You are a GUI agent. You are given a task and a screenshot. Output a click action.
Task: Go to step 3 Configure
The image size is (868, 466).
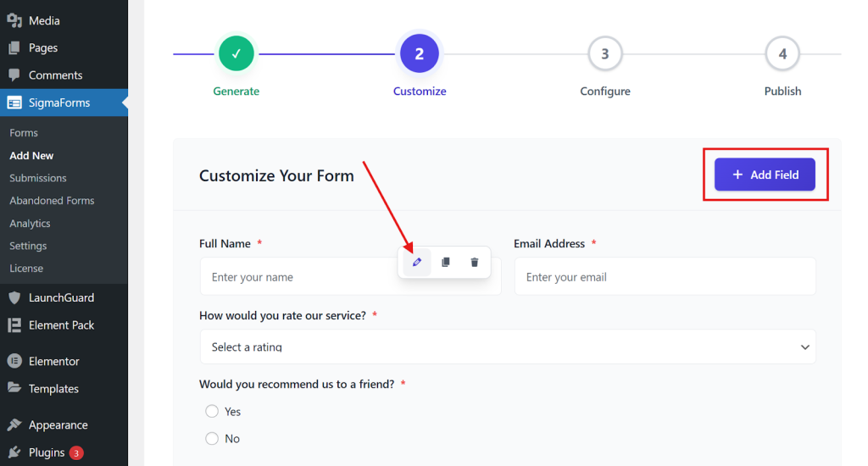[605, 53]
